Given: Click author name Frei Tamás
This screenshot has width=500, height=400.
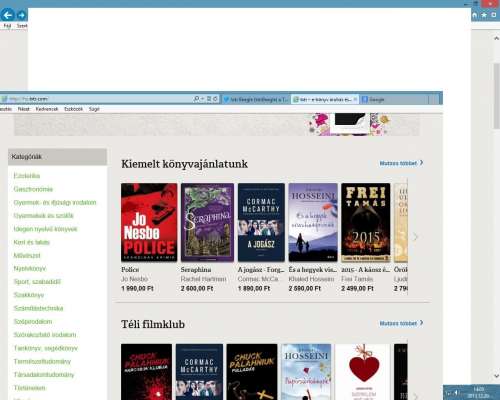Looking at the screenshot, I should (x=357, y=279).
